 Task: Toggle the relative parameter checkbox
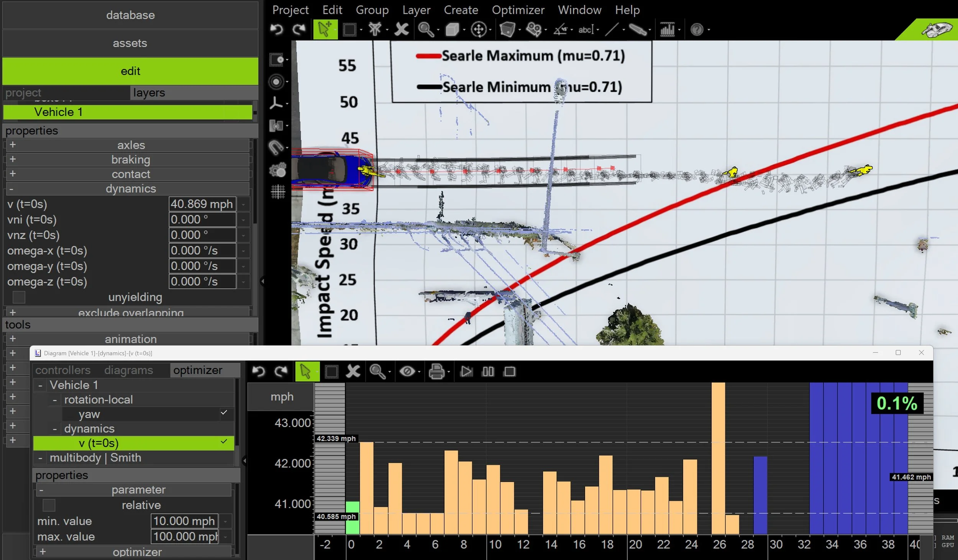click(49, 505)
